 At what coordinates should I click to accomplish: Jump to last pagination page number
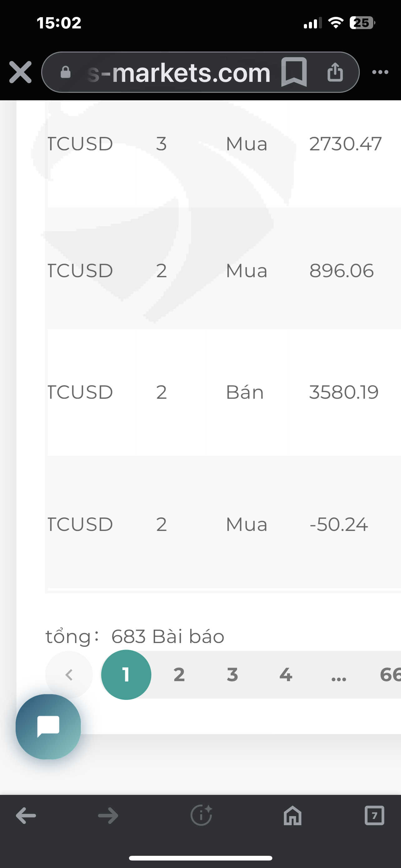(x=390, y=675)
